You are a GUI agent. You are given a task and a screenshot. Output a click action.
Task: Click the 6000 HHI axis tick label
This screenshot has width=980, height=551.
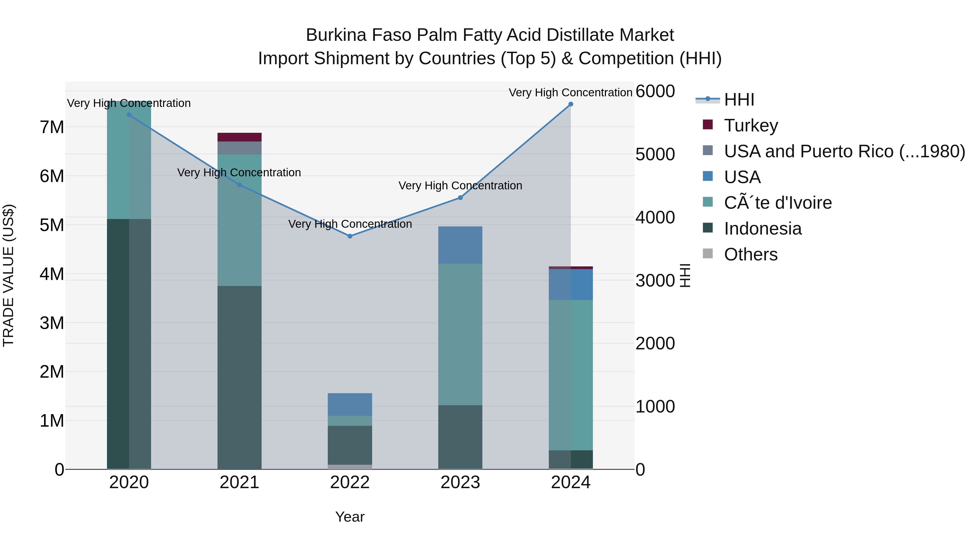tap(655, 91)
